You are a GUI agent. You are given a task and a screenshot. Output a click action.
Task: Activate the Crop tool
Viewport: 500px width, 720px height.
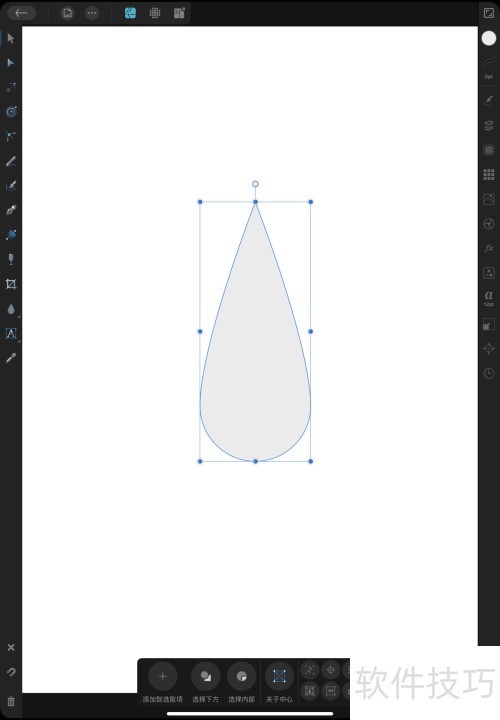pos(11,284)
